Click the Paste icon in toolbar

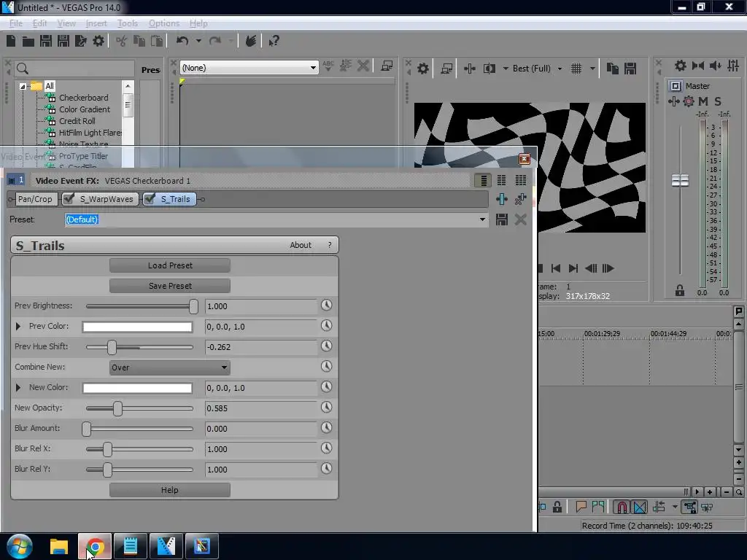(157, 41)
